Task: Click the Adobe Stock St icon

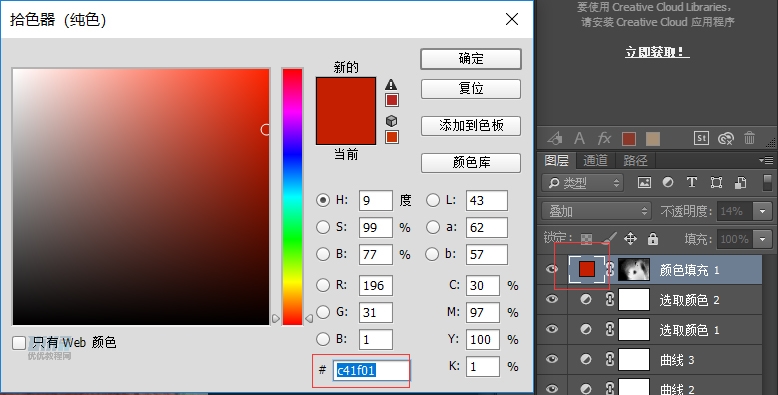Action: pyautogui.click(x=701, y=138)
